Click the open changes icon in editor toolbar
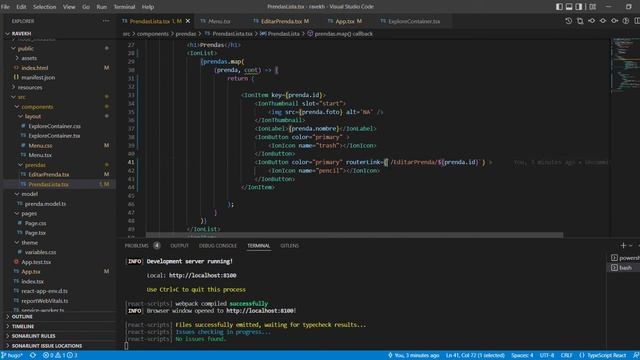The height and width of the screenshot is (360, 640). coord(580,21)
